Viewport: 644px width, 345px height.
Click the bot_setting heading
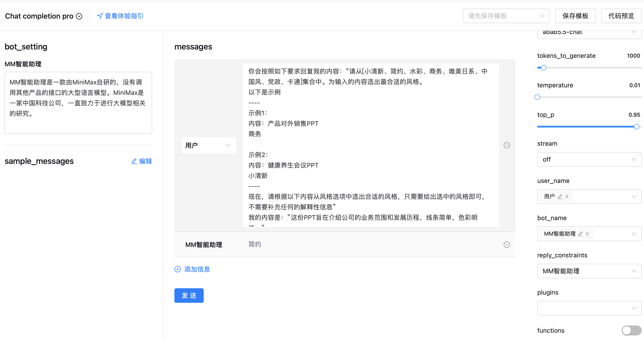pos(26,47)
